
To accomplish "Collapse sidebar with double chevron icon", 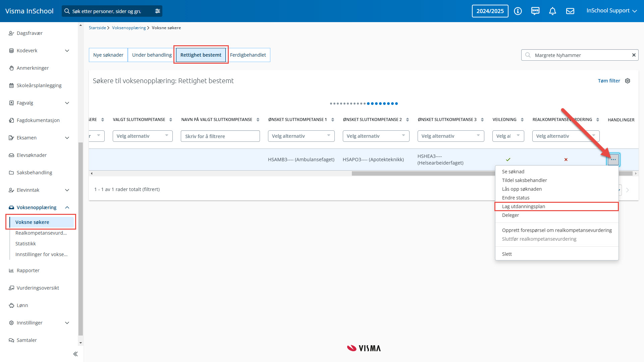I will point(75,354).
